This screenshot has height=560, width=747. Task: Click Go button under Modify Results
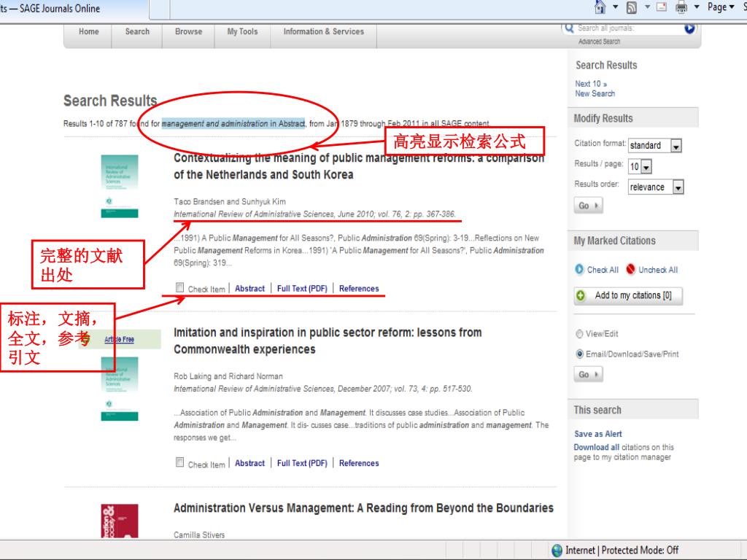(x=588, y=206)
